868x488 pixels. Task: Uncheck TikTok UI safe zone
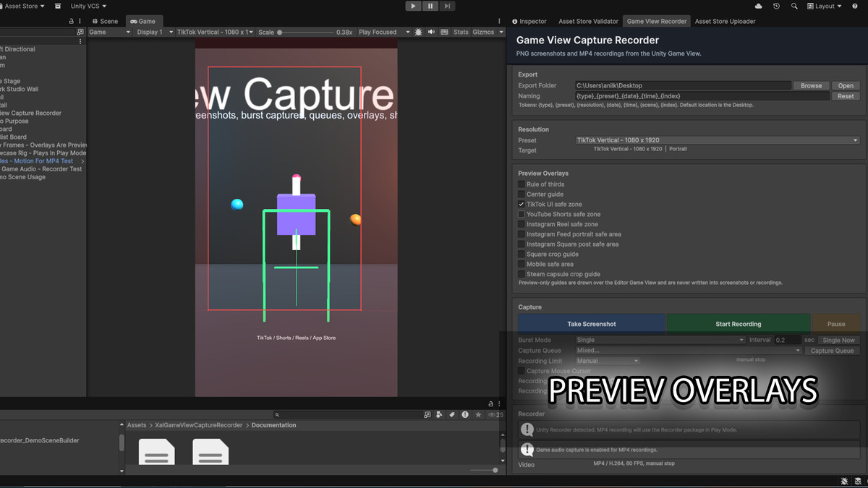(521, 205)
